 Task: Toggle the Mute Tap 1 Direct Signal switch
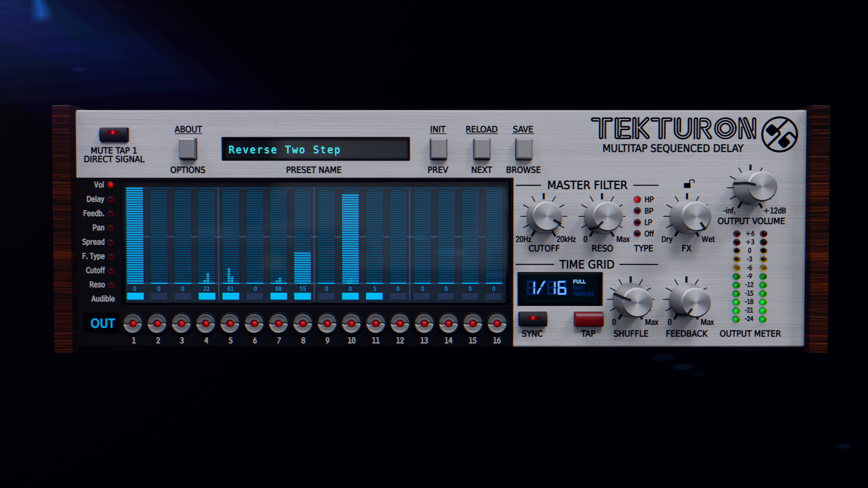tap(113, 134)
